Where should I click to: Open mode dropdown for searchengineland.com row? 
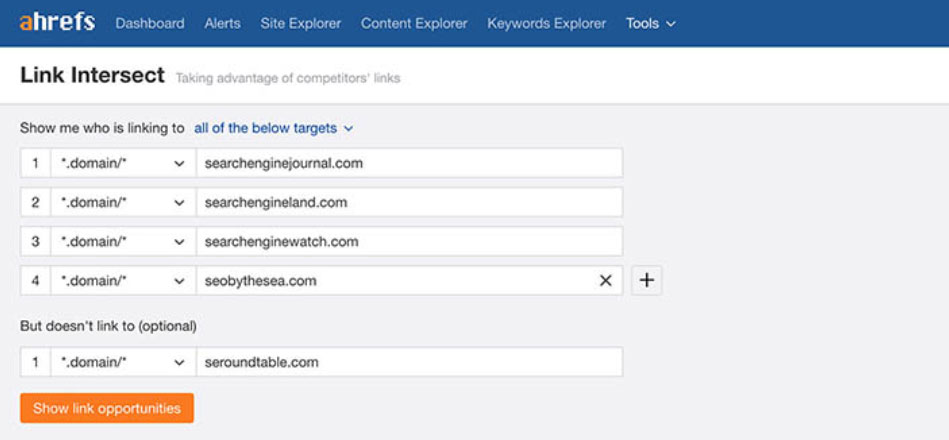pos(123,202)
